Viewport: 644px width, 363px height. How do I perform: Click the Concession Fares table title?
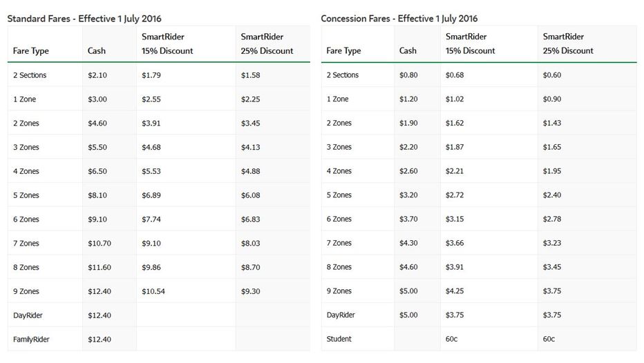click(x=399, y=19)
